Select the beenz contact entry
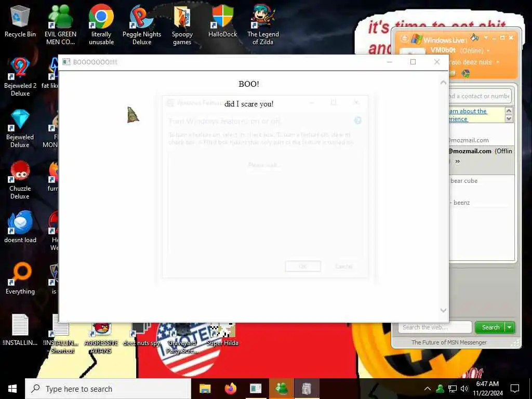532x399 pixels. [461, 203]
